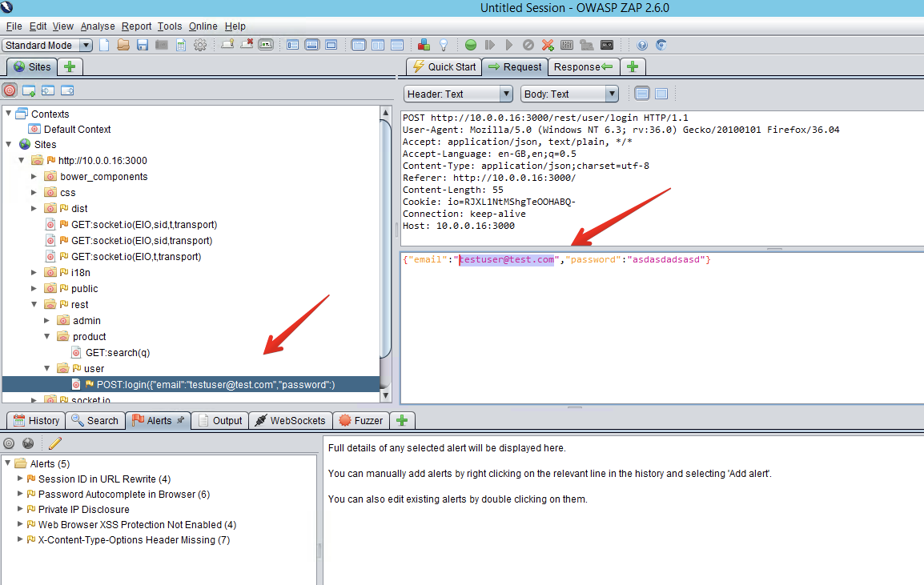This screenshot has width=924, height=585.
Task: Click the Submit and step icon
Action: click(x=490, y=45)
